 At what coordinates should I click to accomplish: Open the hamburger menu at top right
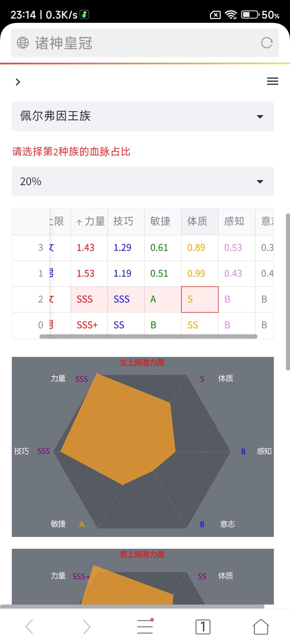click(x=272, y=81)
